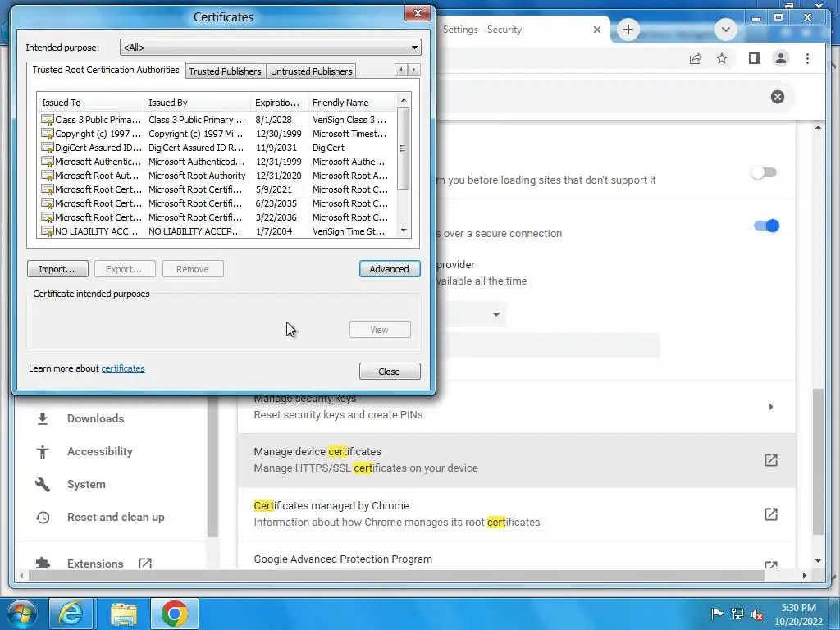Viewport: 840px width, 630px height.
Task: Open the network tray icon
Action: point(737,614)
